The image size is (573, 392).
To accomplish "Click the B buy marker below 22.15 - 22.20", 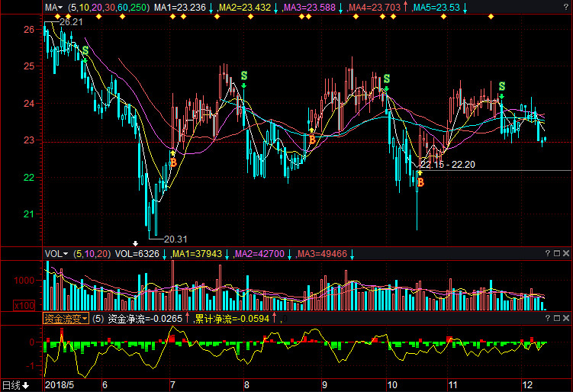I will [x=420, y=182].
